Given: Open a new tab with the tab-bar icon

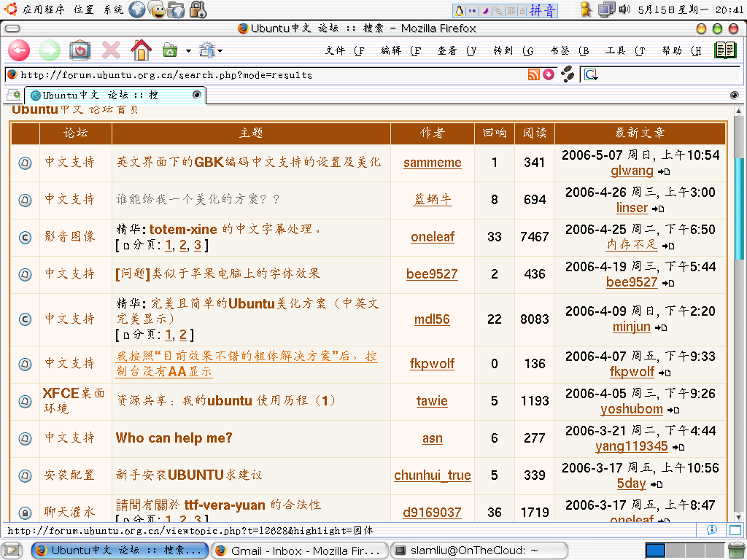Looking at the screenshot, I should coord(13,95).
